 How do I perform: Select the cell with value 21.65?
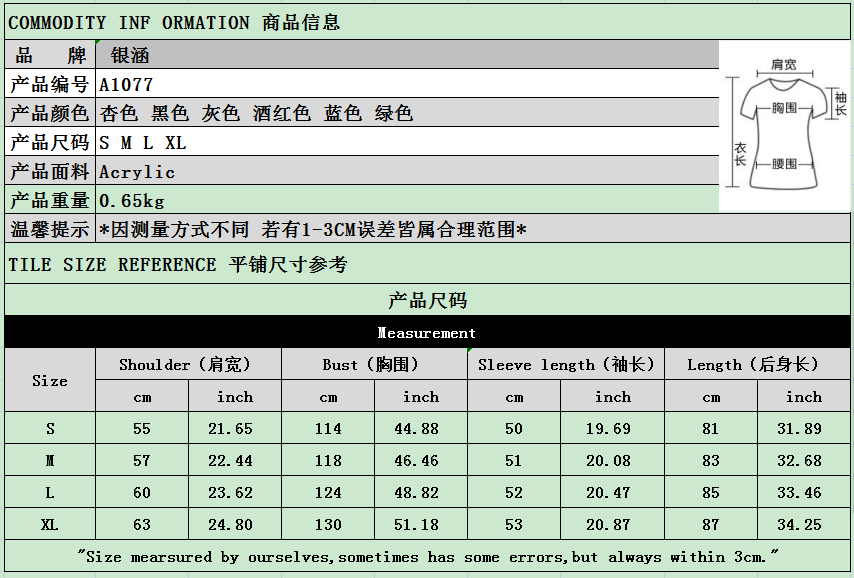point(235,429)
